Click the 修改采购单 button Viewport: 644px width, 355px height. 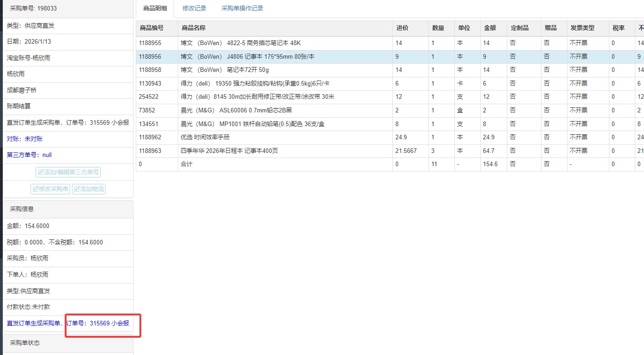pos(51,189)
